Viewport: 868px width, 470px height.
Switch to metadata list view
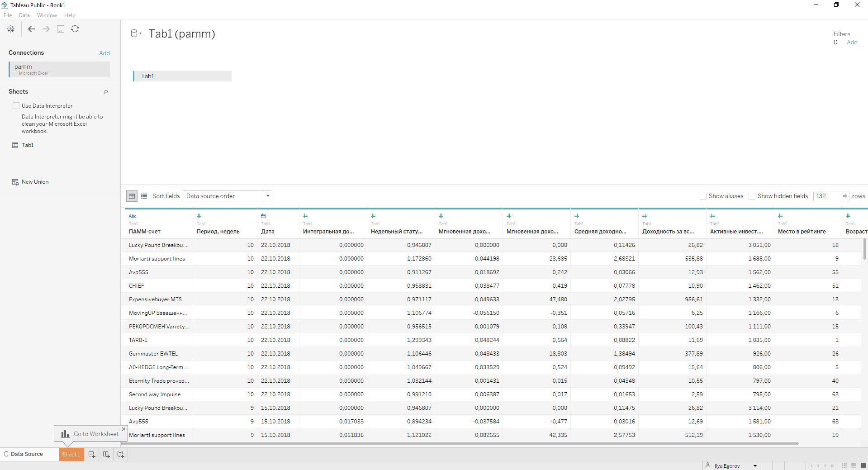(x=144, y=196)
